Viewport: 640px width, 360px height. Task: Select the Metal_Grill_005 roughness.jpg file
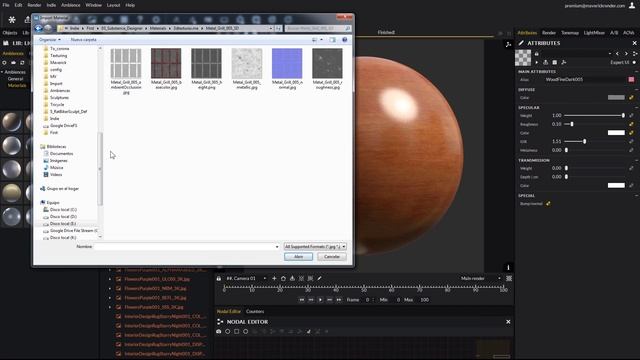pos(327,69)
